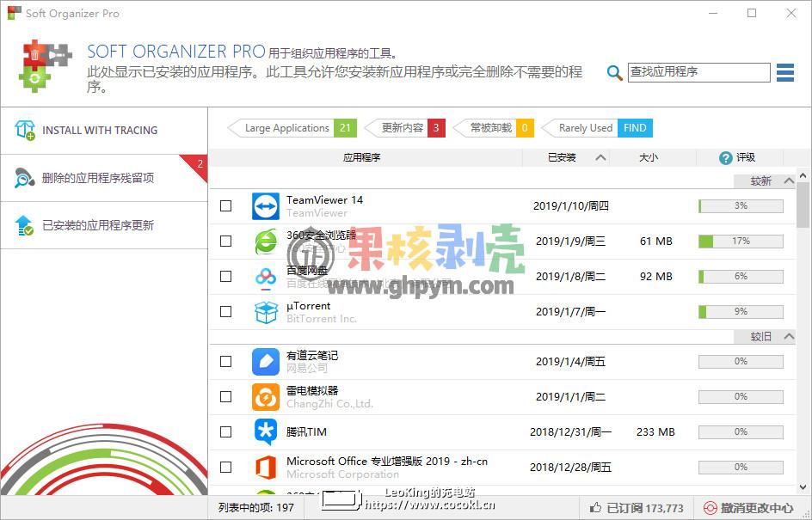Click the Microsoft Office app icon
Screen dimensions: 812x520
266,468
